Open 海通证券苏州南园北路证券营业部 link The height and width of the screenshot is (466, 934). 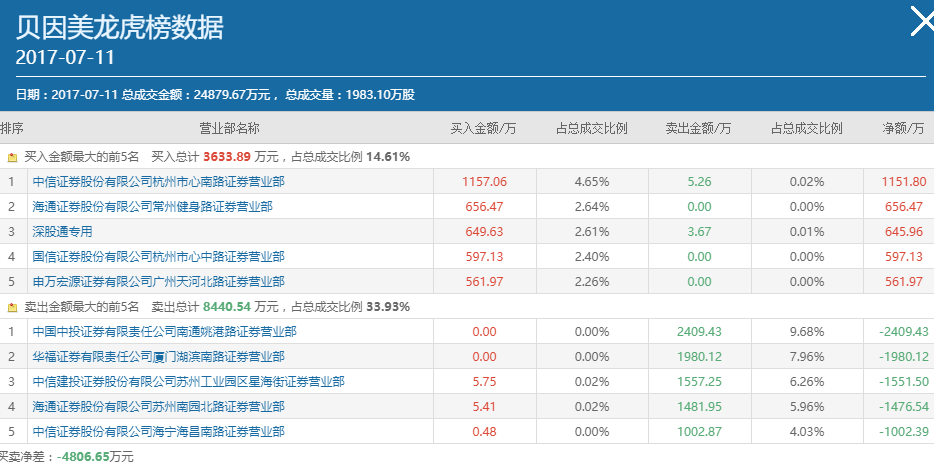tap(158, 407)
